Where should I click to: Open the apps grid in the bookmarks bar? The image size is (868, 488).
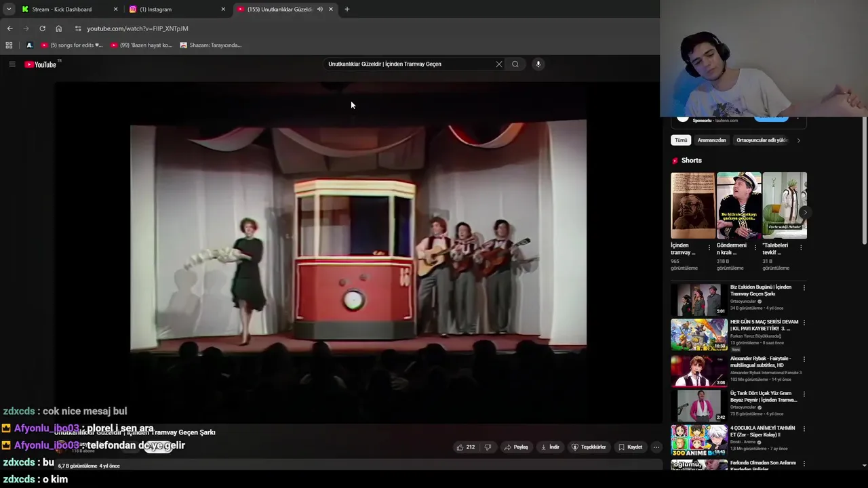coord(9,45)
